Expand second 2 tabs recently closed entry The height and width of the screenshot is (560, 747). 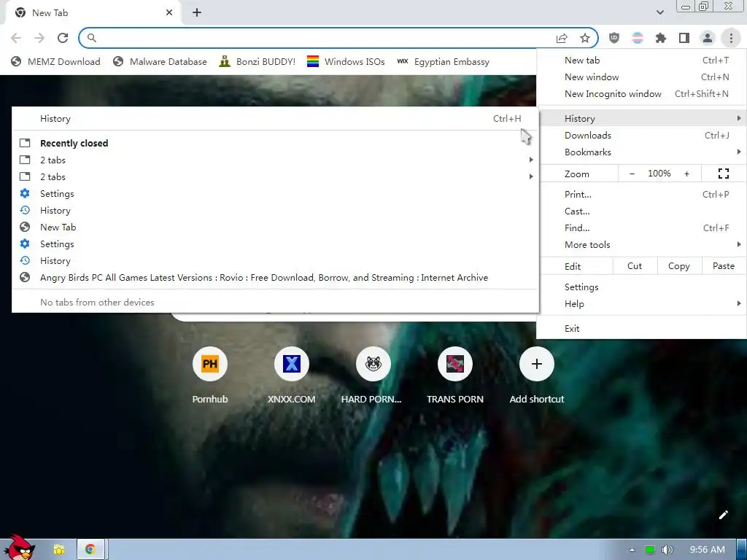tap(275, 176)
